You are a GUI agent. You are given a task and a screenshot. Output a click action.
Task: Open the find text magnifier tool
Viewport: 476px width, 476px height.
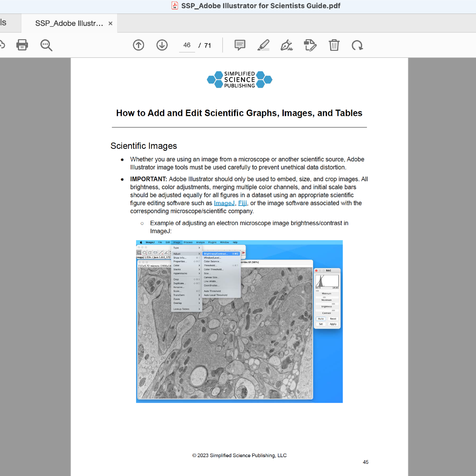(46, 45)
